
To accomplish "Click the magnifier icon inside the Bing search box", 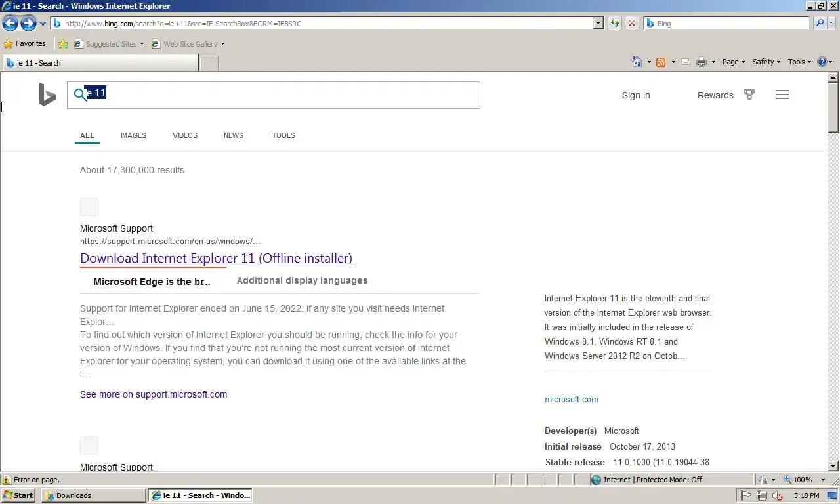I will (x=79, y=94).
